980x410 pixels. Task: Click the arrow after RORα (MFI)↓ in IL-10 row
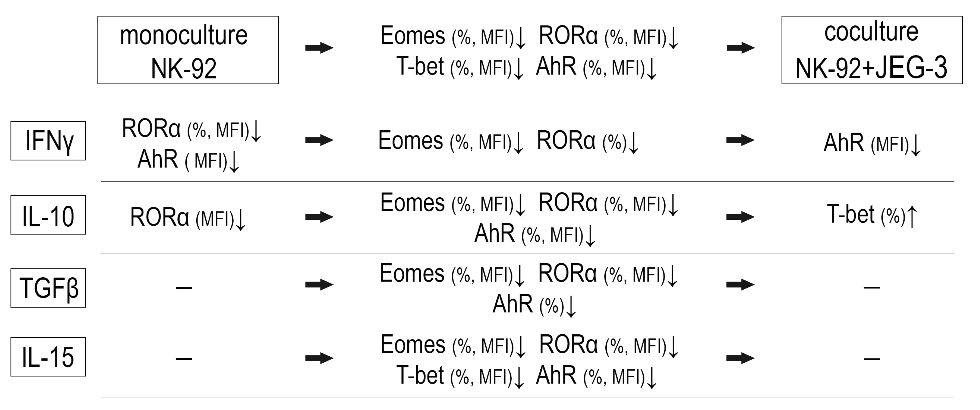coord(319,217)
